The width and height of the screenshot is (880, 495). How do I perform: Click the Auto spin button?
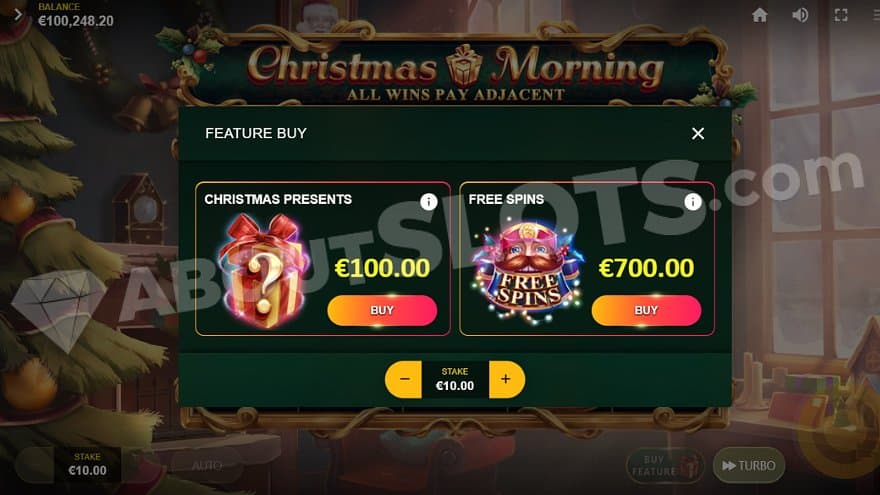pyautogui.click(x=207, y=465)
